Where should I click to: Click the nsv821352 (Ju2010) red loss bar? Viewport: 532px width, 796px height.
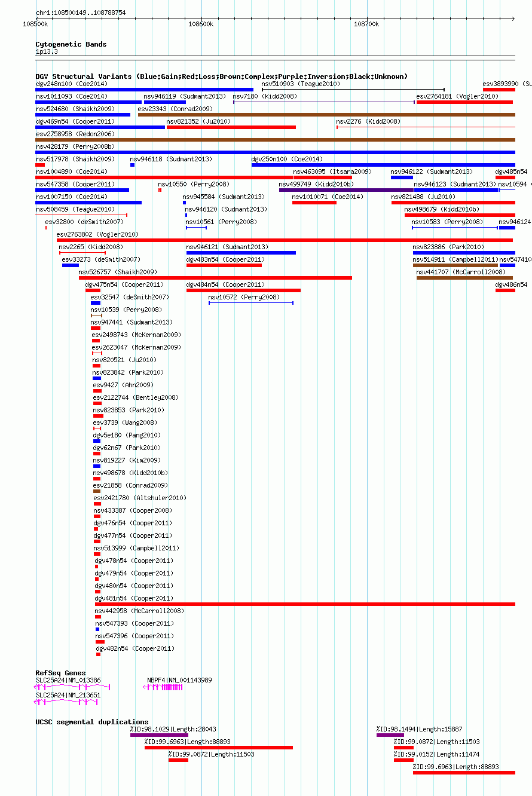[231, 127]
